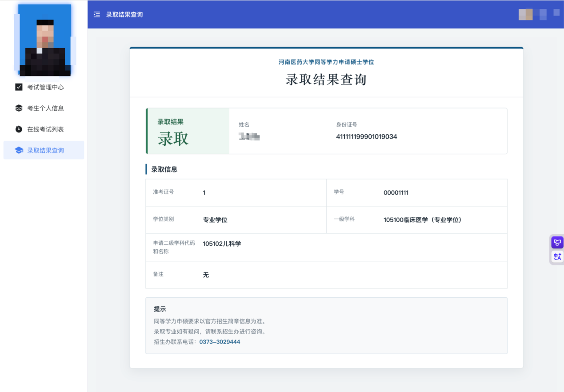Click the 学号 label
Viewport: 564px width, 392px height.
click(339, 192)
